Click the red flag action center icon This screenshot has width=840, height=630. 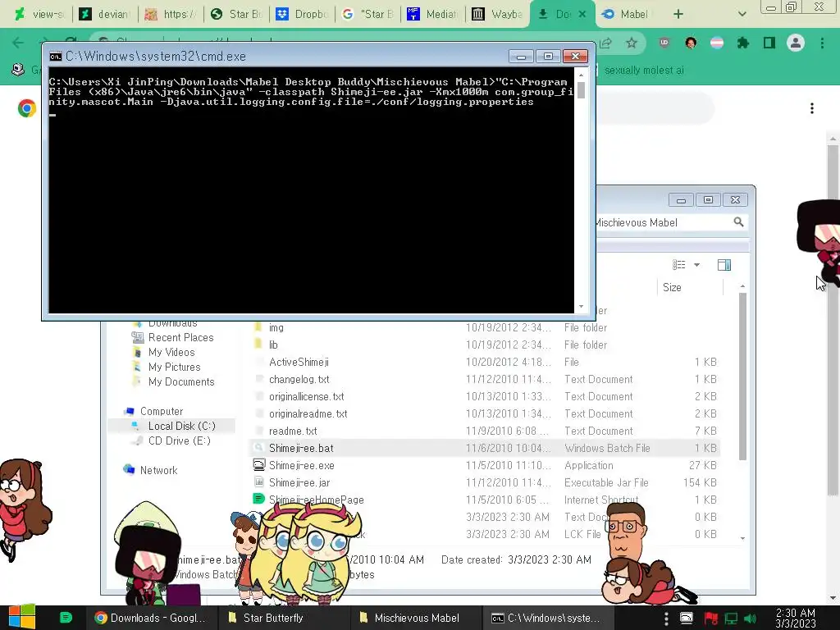pyautogui.click(x=711, y=619)
